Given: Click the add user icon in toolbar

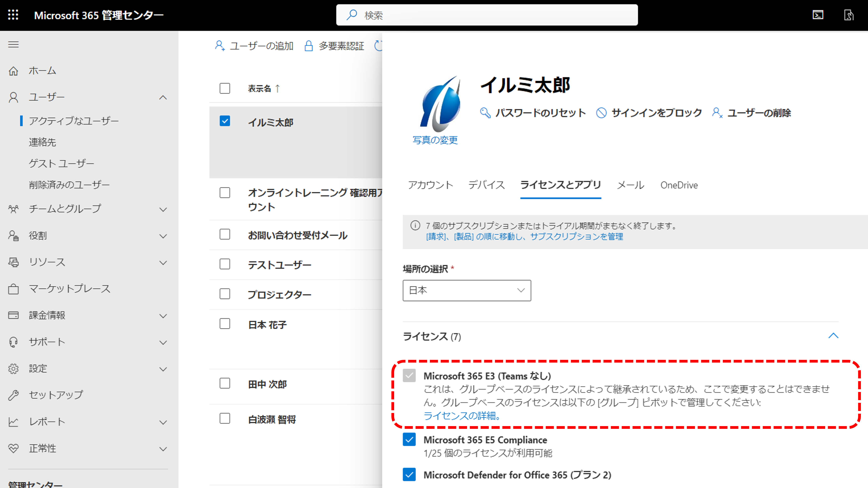Looking at the screenshot, I should tap(220, 46).
